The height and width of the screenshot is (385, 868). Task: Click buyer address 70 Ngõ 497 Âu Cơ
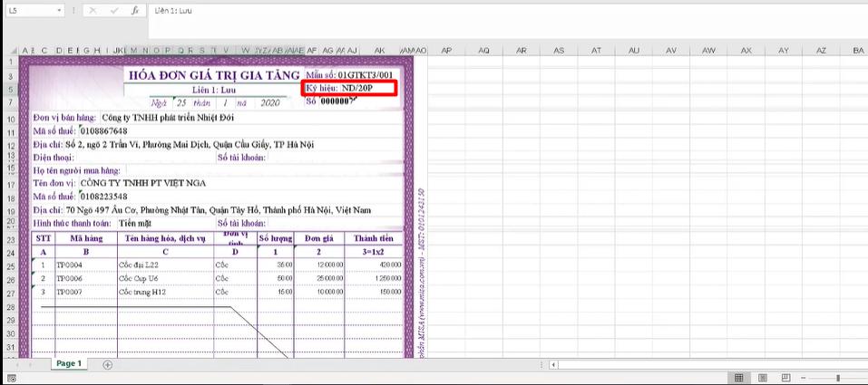pos(218,210)
